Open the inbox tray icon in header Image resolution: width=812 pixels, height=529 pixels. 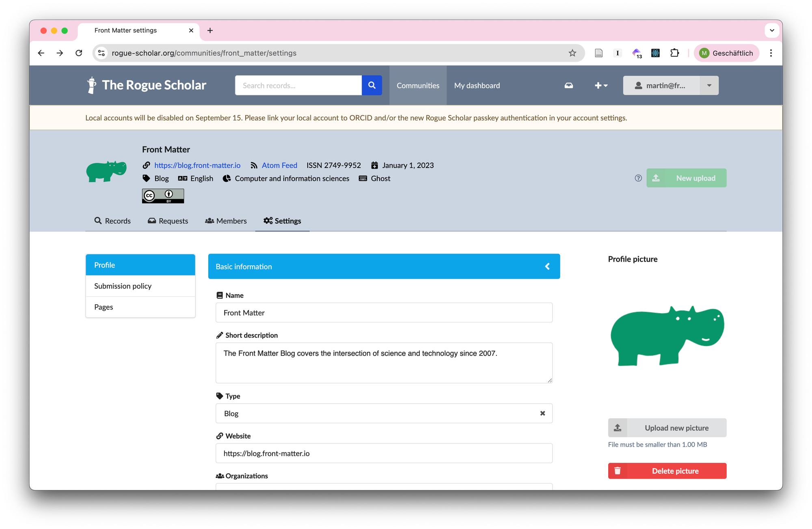click(x=568, y=86)
